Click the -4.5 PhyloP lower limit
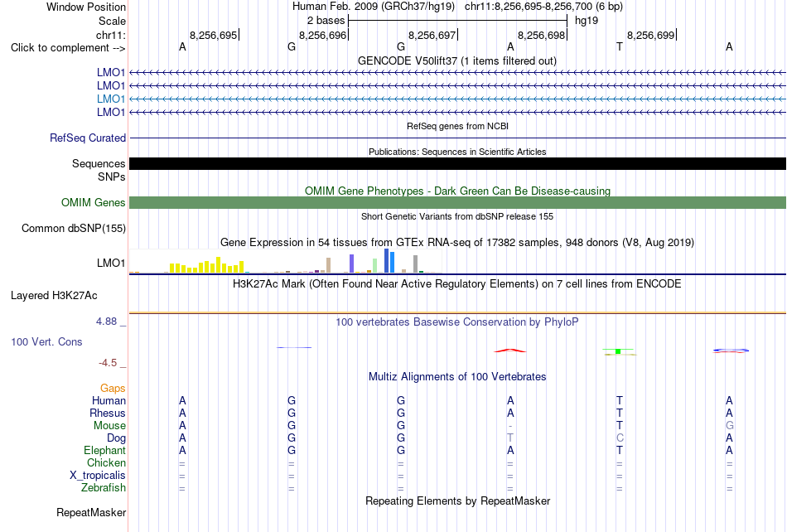The width and height of the screenshot is (787, 532). click(x=108, y=362)
